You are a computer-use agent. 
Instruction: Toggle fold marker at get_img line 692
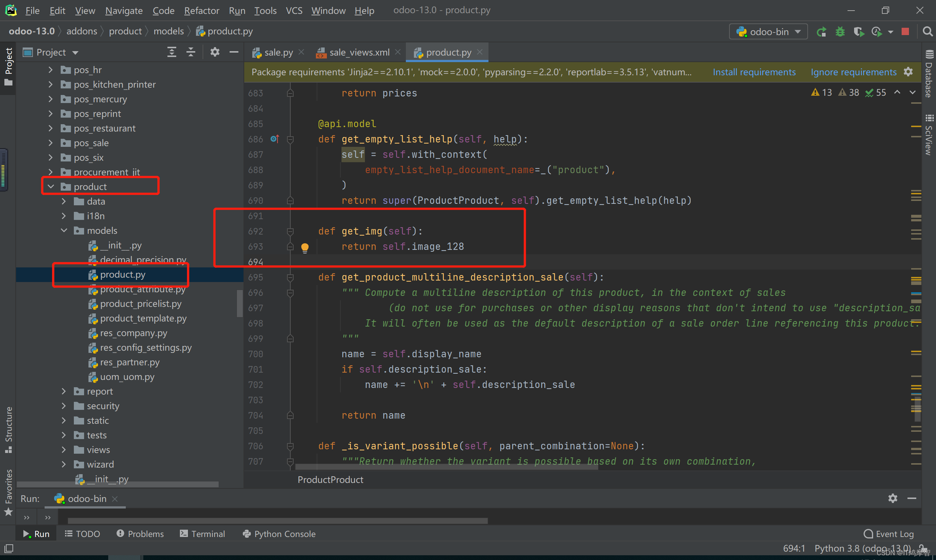(290, 231)
